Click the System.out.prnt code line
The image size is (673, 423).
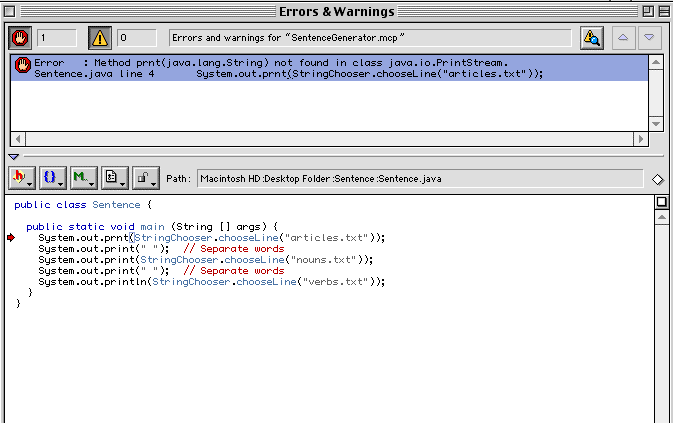tap(212, 238)
